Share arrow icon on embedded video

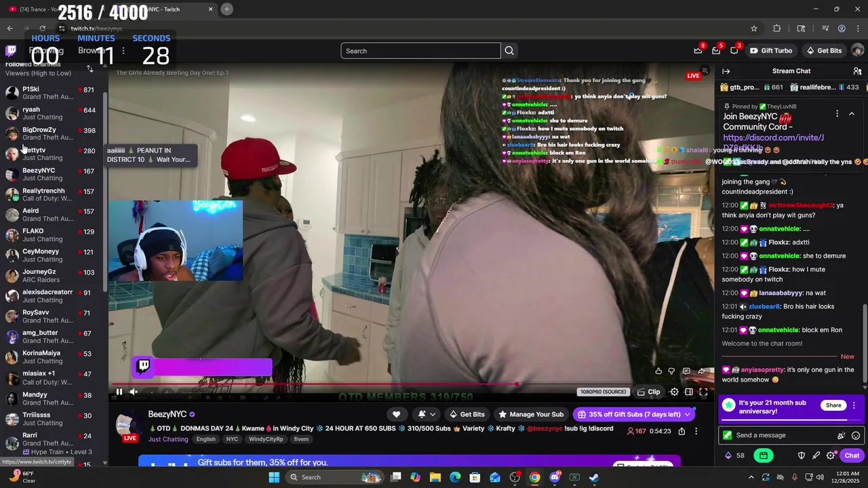(701, 371)
